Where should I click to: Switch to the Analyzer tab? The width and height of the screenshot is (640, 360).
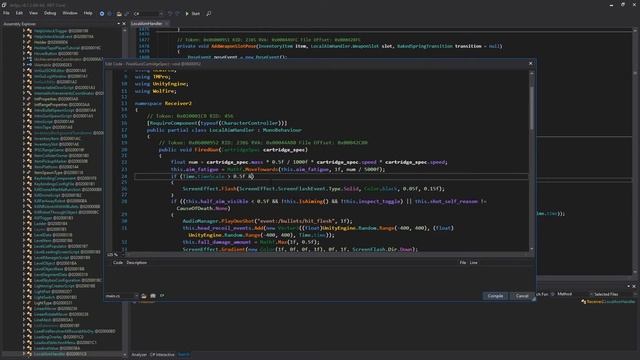point(139,355)
